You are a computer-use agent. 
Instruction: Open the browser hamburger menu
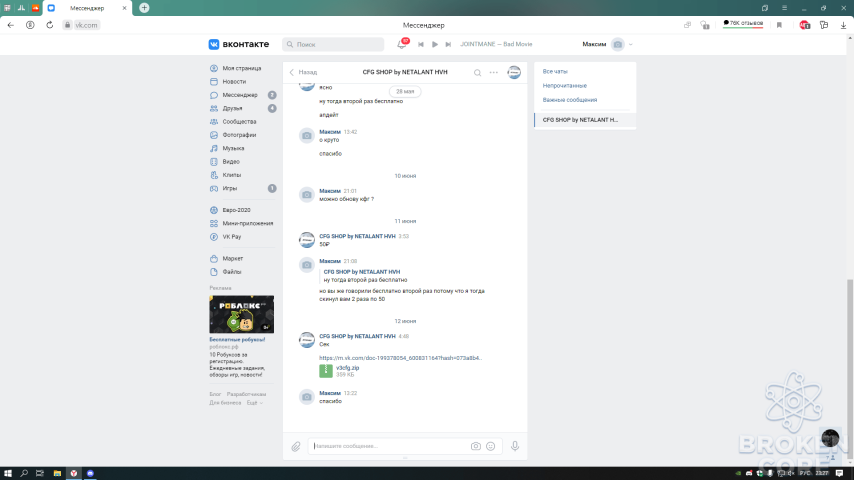pos(784,8)
